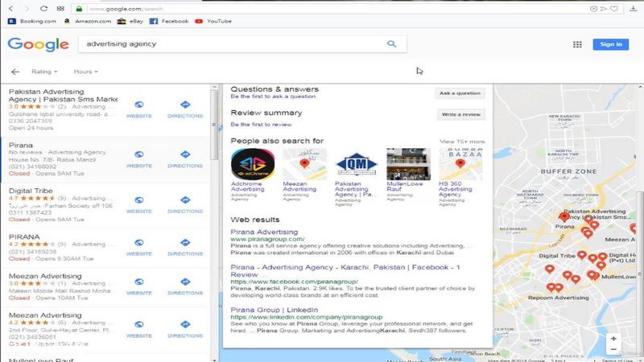Open Adchrome Advertising thumbnail
This screenshot has width=644, height=362.
(x=253, y=164)
